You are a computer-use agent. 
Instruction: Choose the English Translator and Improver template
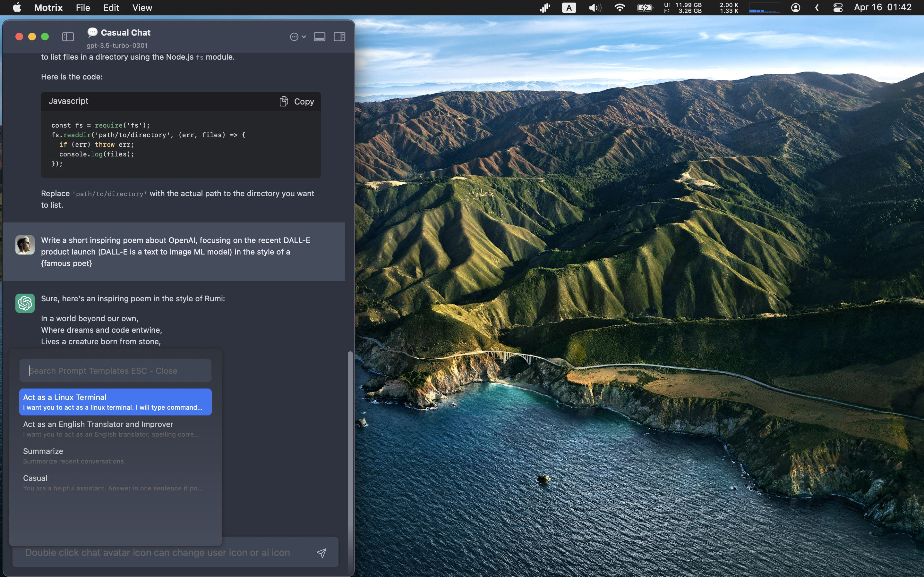(115, 429)
